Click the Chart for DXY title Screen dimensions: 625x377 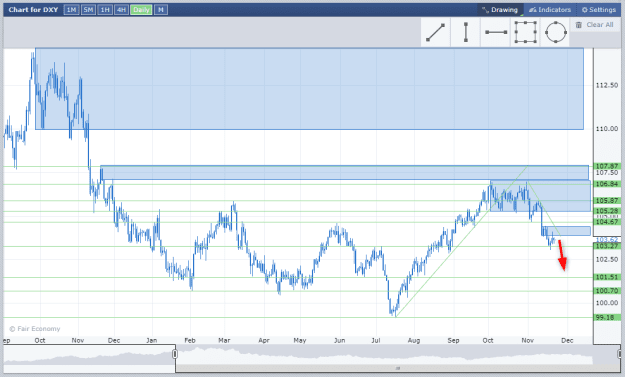coord(33,10)
